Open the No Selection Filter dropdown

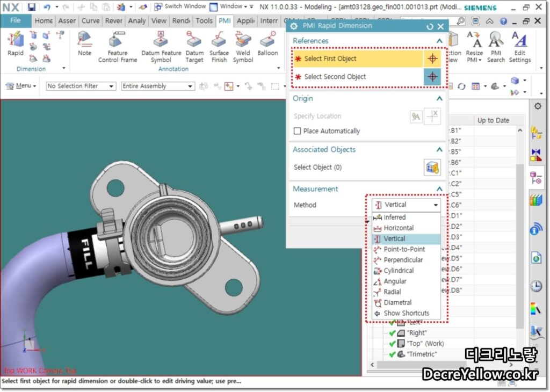(x=81, y=86)
